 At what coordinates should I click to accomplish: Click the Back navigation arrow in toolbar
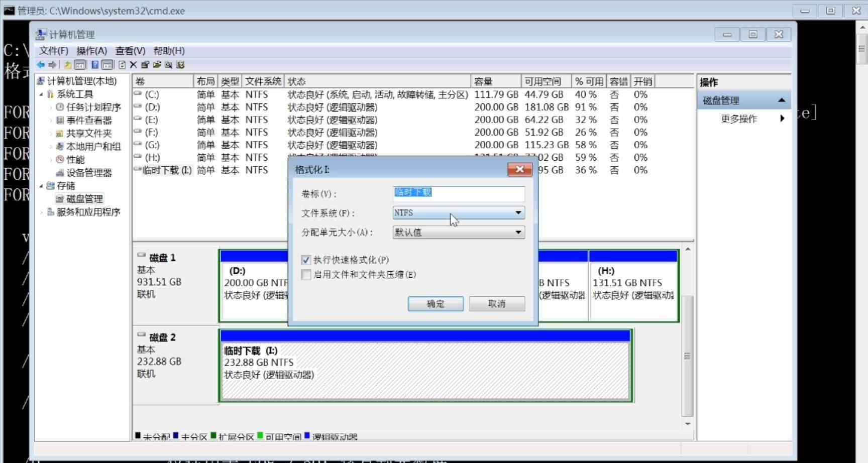41,65
